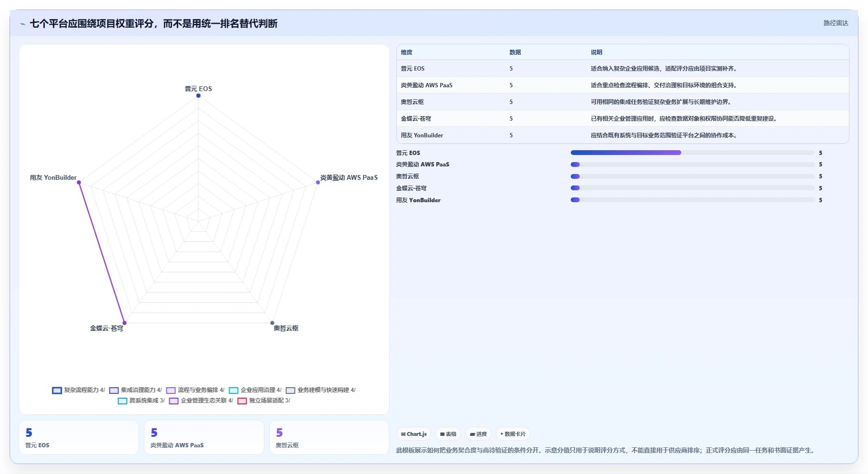Click the 金蝶云·苍穹 radar axis label
Viewport: 868px width, 474px height.
click(107, 328)
